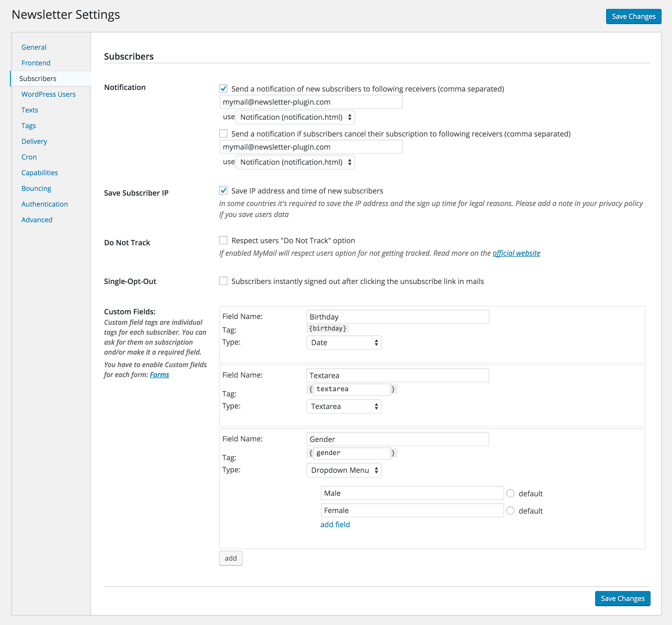The image size is (672, 625).
Task: Check the cancel subscription notification checkbox
Action: pyautogui.click(x=223, y=134)
